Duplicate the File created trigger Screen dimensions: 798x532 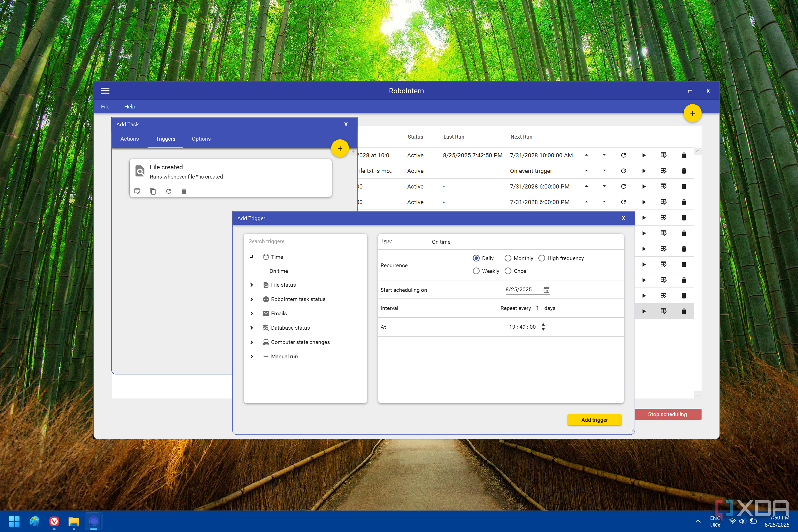[153, 191]
